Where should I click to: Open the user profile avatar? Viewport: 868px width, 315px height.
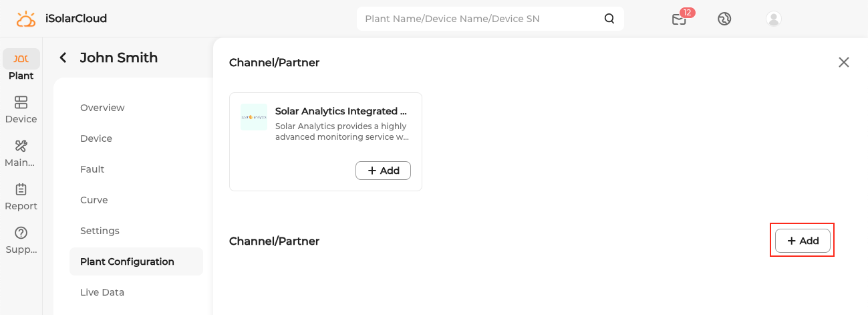click(x=774, y=19)
